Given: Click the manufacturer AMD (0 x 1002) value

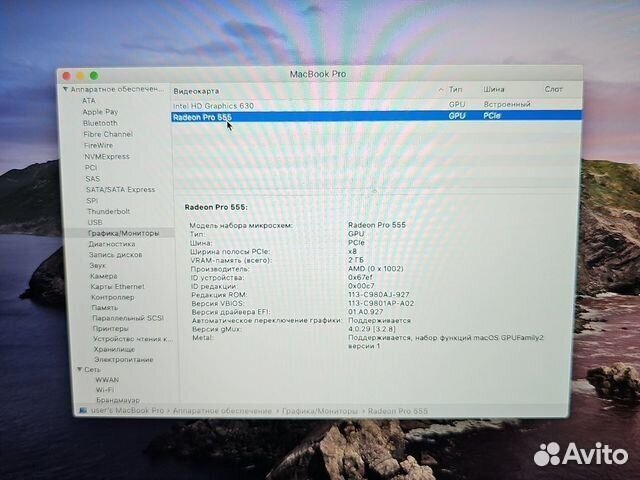Looking at the screenshot, I should coord(376,269).
